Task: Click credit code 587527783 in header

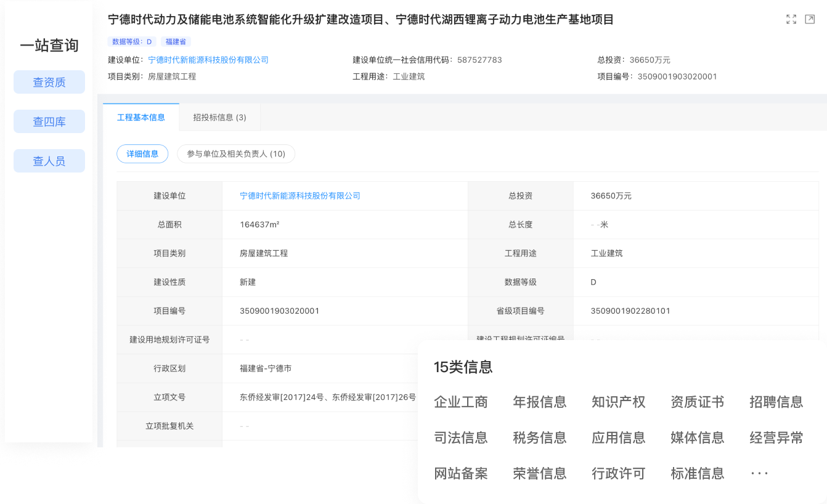Action: 479,60
